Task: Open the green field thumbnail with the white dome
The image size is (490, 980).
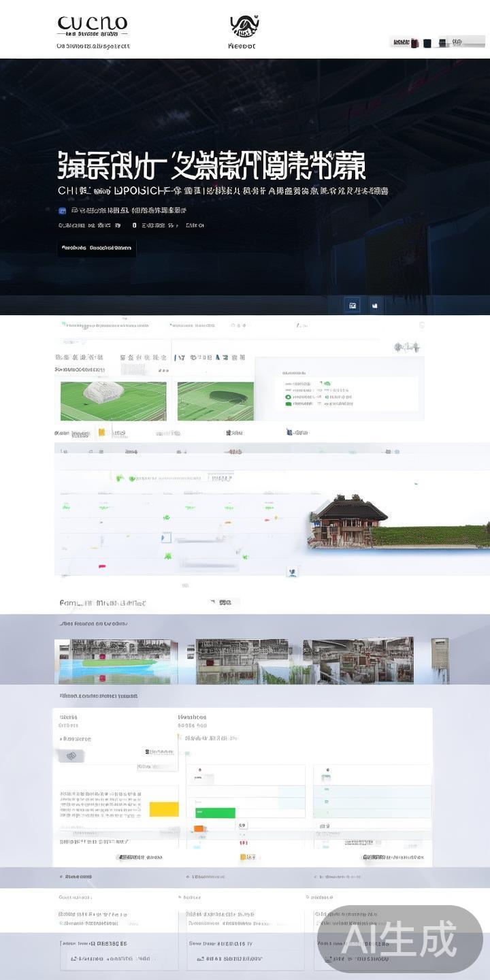Action: 113,401
